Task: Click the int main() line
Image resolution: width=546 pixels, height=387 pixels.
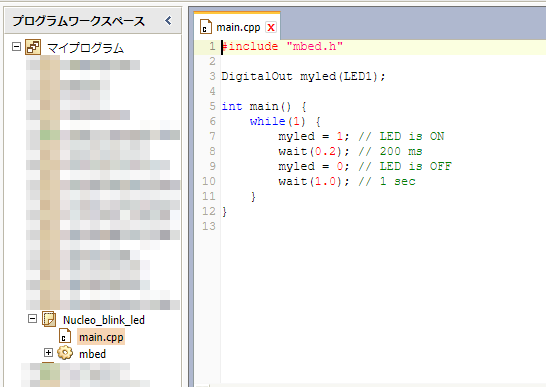Action: [x=264, y=106]
